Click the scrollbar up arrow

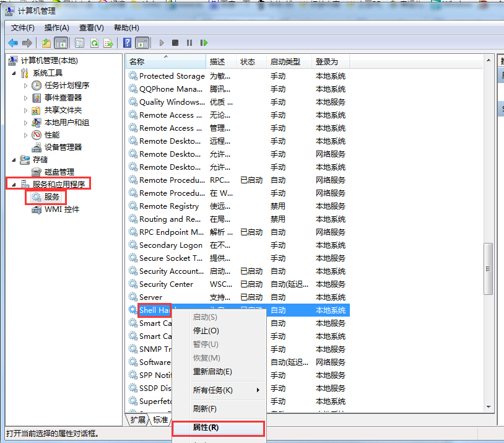click(x=489, y=60)
